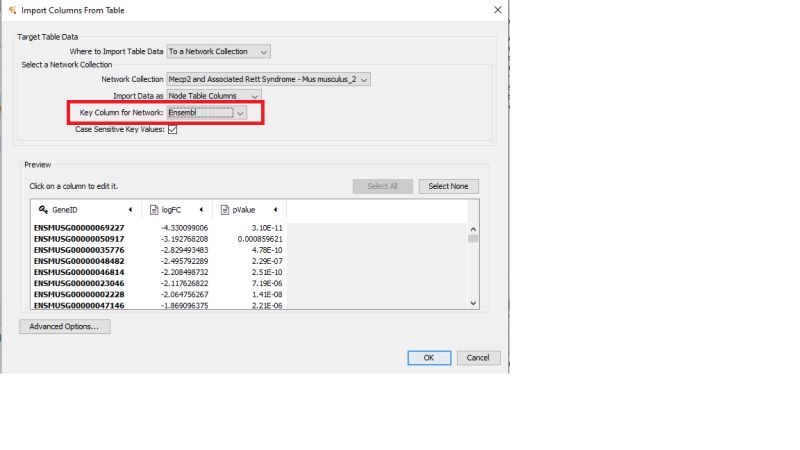800x450 pixels.
Task: Open Where to Import Table Data dropdown
Action: (x=218, y=52)
